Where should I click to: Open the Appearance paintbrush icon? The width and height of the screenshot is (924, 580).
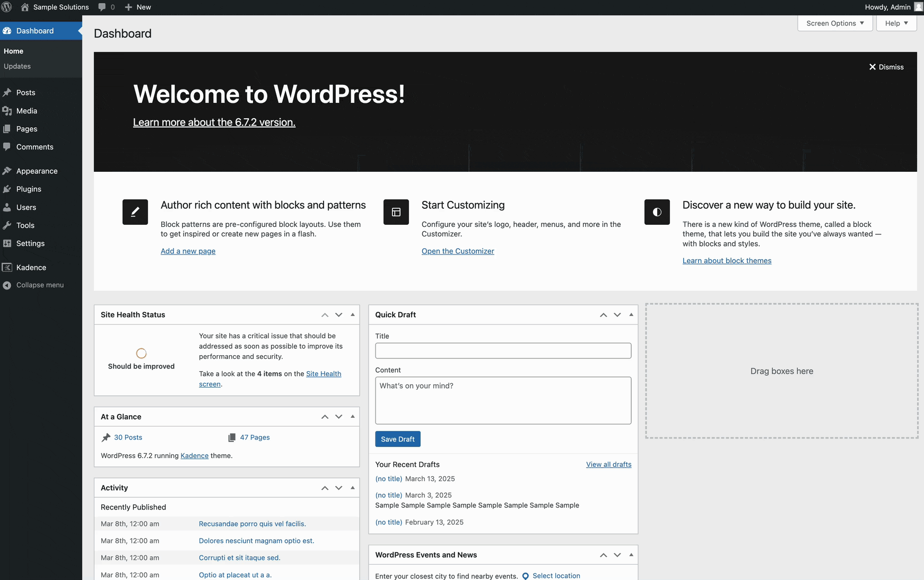tap(7, 171)
